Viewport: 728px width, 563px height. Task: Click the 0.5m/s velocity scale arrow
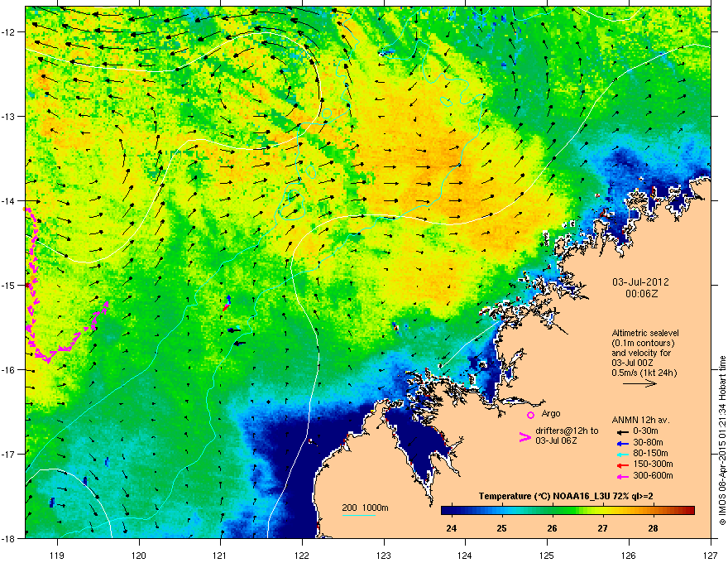(x=639, y=383)
